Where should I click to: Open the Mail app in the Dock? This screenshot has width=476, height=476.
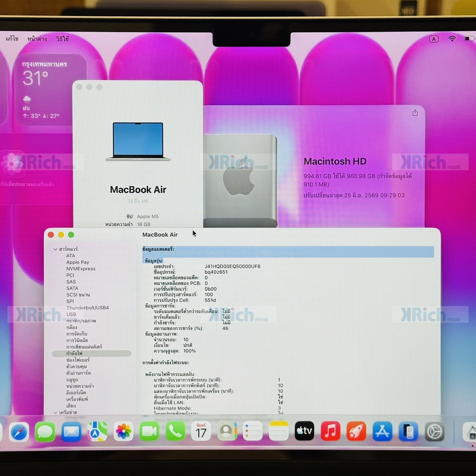point(71,432)
